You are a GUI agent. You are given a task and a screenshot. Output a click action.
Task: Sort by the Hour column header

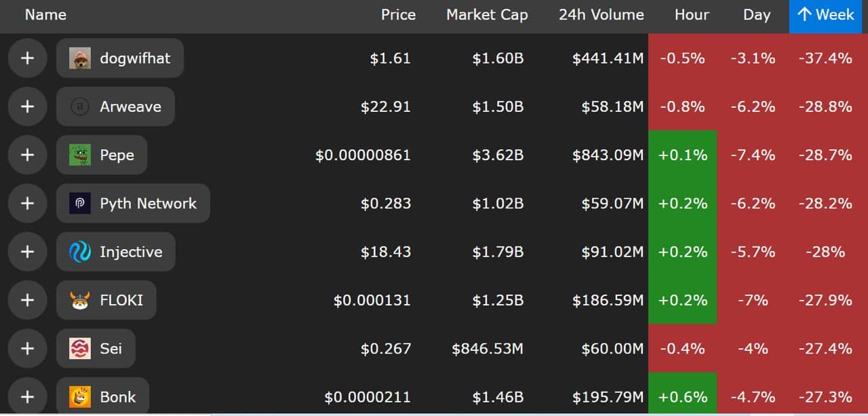[x=692, y=15]
